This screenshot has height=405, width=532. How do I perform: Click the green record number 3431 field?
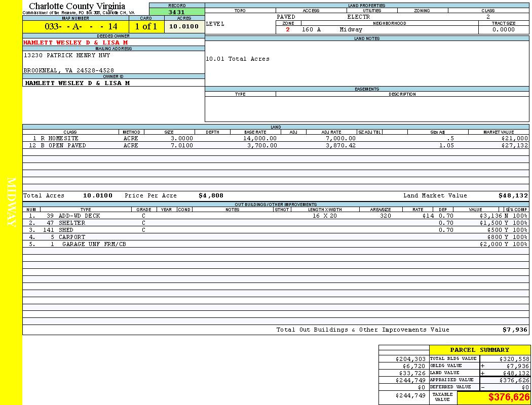[x=177, y=12]
